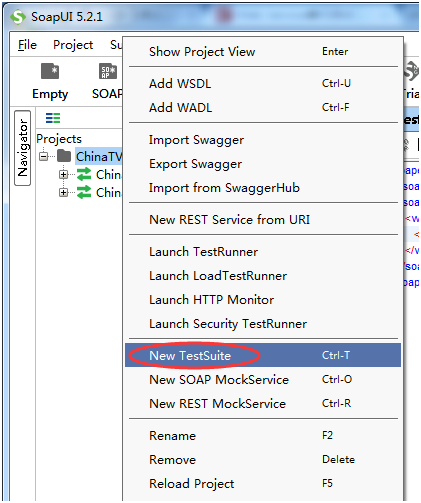Select the second Chin interface tree item
The height and width of the screenshot is (503, 421).
click(109, 192)
